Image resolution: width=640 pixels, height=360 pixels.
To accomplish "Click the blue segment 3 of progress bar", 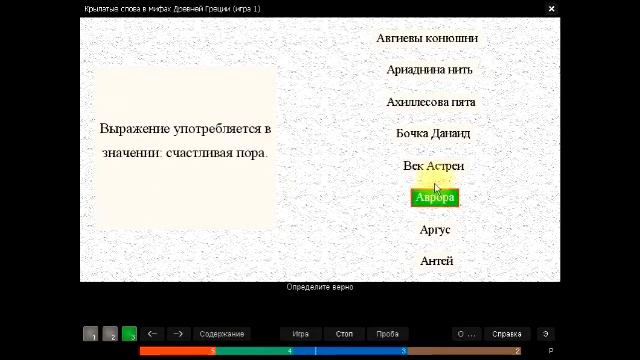I will tap(350, 351).
